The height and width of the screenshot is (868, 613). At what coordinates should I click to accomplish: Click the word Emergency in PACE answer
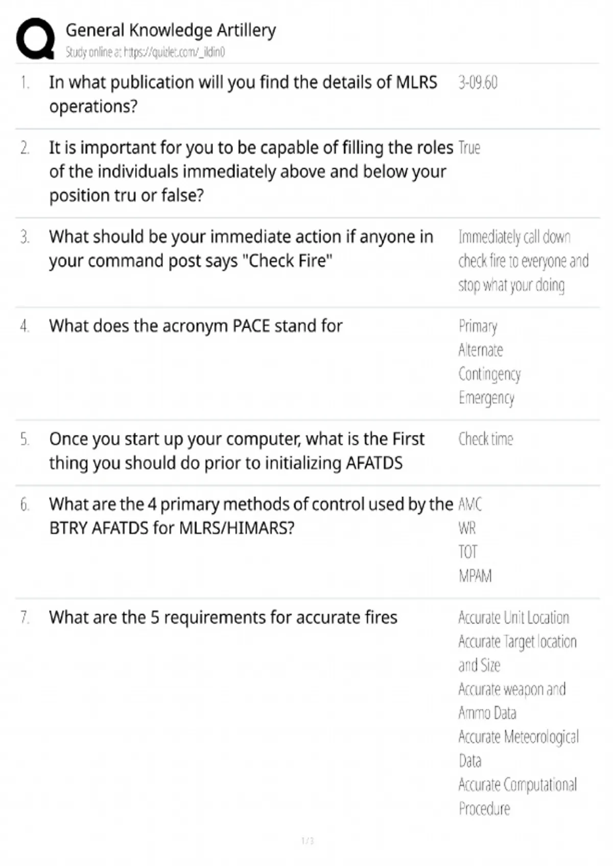pyautogui.click(x=486, y=398)
